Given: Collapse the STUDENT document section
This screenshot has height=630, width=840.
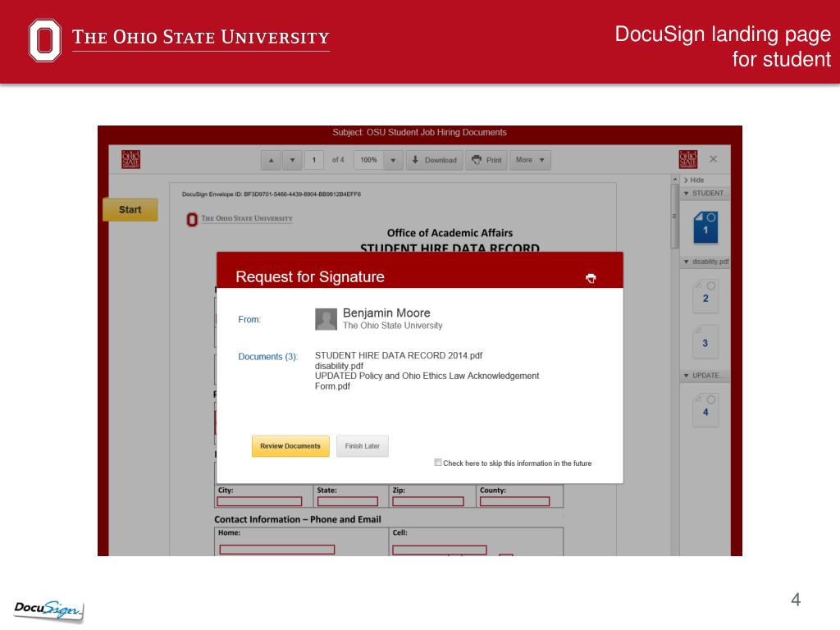Looking at the screenshot, I should tap(687, 194).
